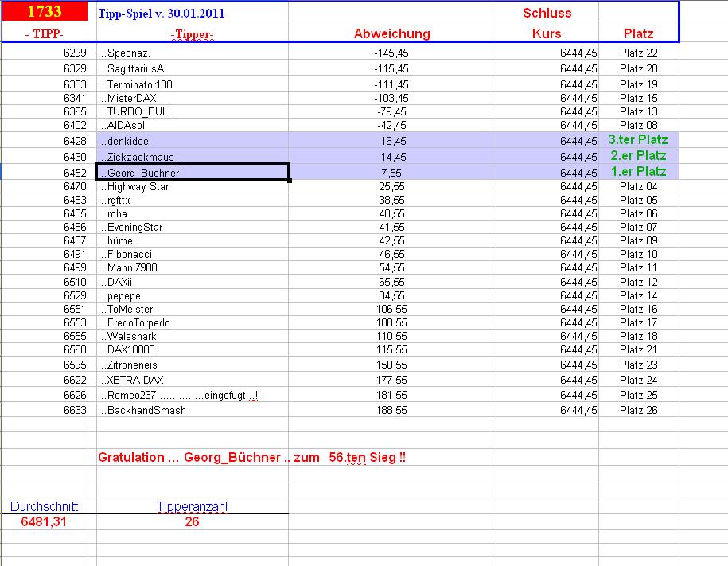
Task: Select the average value 6481,31
Action: point(44,521)
